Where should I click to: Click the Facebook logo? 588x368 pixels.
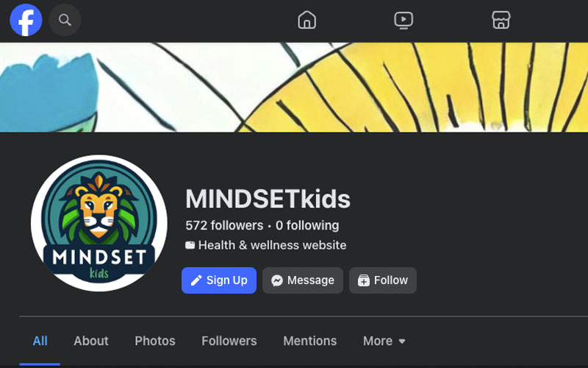[26, 20]
